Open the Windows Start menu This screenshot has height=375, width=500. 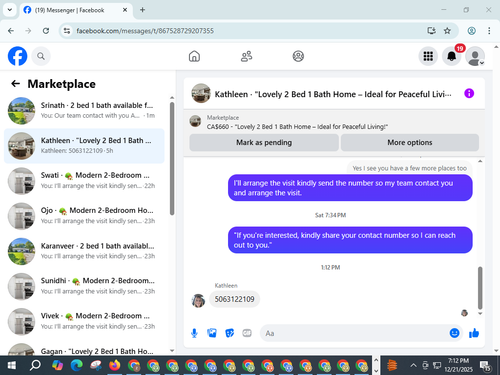(x=12, y=365)
